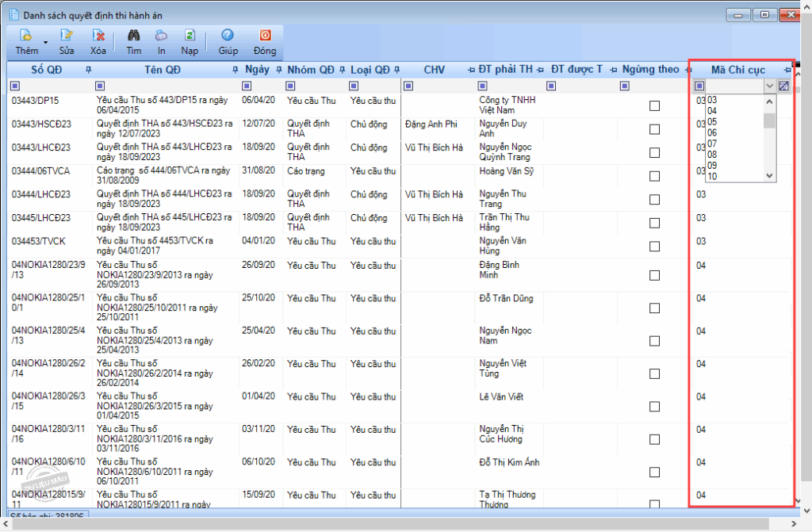Click the horizontal scrollbar's right arrow
The height and width of the screenshot is (532, 812).
coord(793,524)
